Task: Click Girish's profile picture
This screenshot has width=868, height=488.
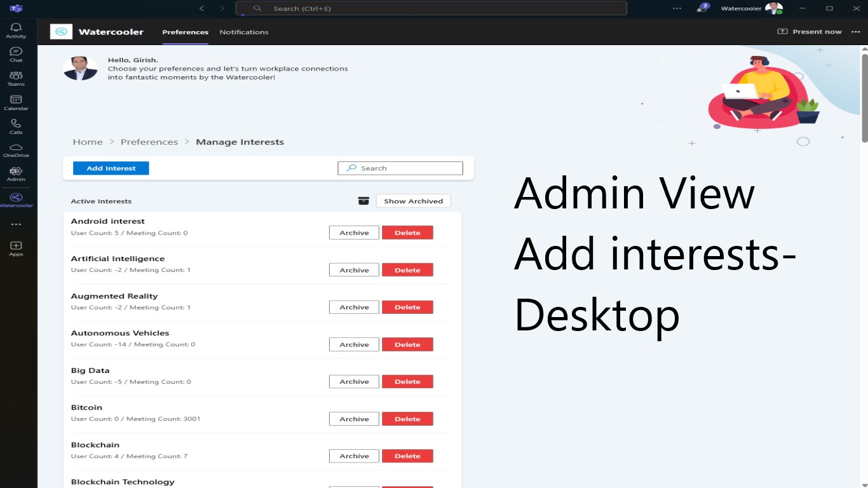Action: click(80, 68)
